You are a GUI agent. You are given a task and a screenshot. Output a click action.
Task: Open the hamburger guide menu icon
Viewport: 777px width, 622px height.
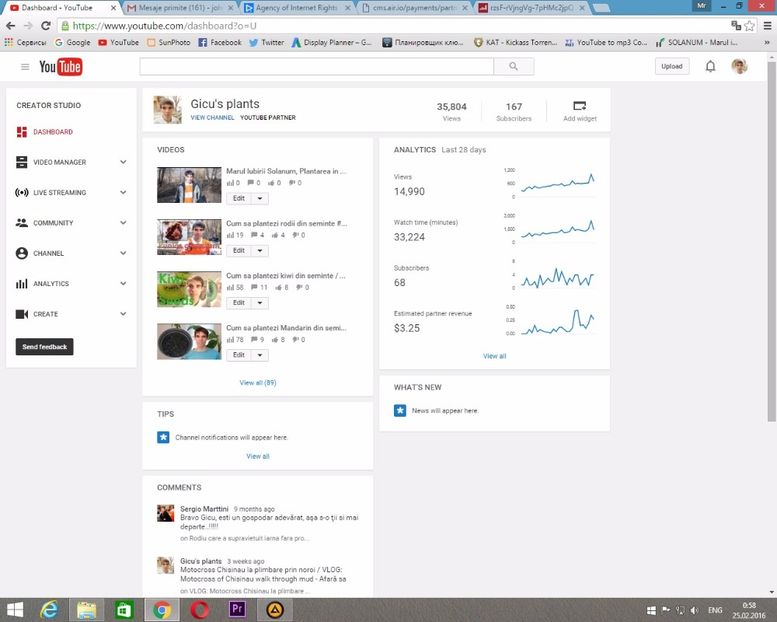(25, 66)
